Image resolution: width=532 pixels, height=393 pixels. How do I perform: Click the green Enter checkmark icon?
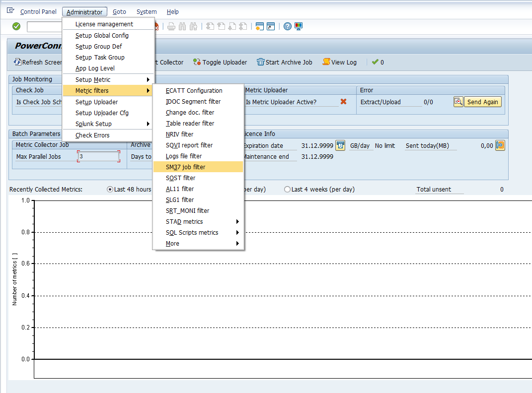[16, 26]
